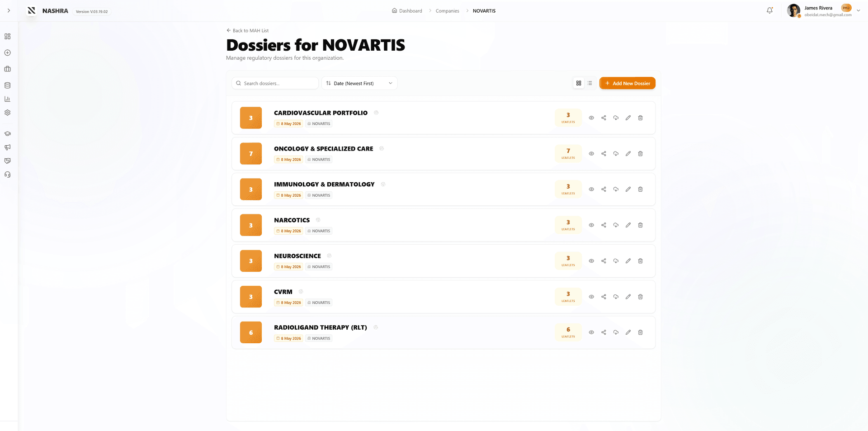This screenshot has width=868, height=431.
Task: View the Immunology & Dermatology eye icon
Action: click(x=591, y=189)
